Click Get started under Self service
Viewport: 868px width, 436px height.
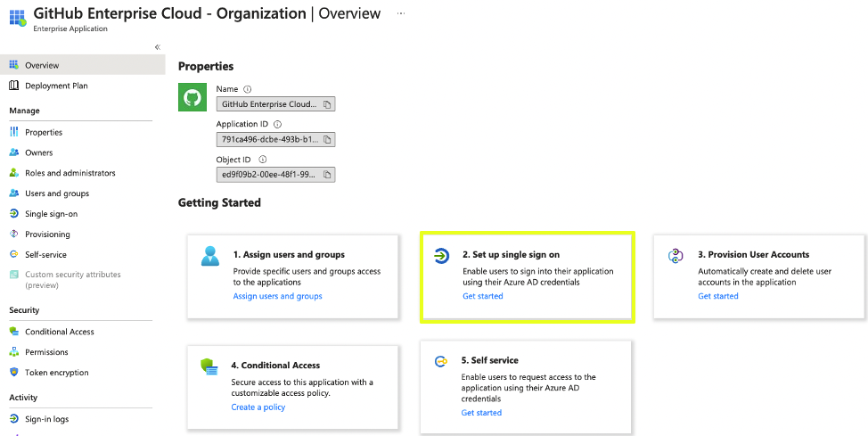click(x=481, y=413)
